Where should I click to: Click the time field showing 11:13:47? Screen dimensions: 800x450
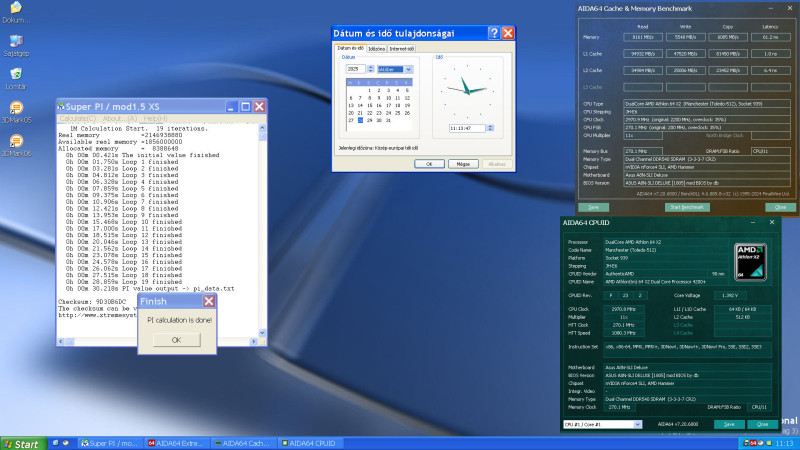pyautogui.click(x=467, y=129)
